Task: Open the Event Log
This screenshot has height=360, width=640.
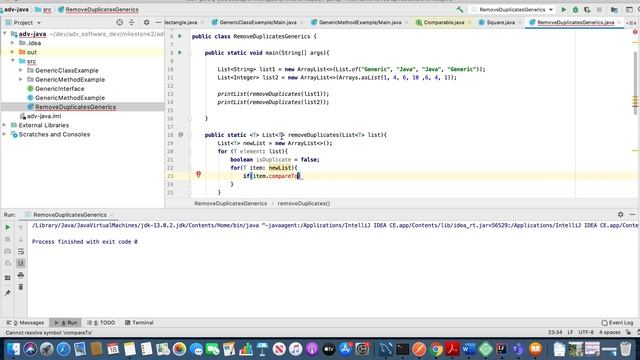Action: [617, 323]
